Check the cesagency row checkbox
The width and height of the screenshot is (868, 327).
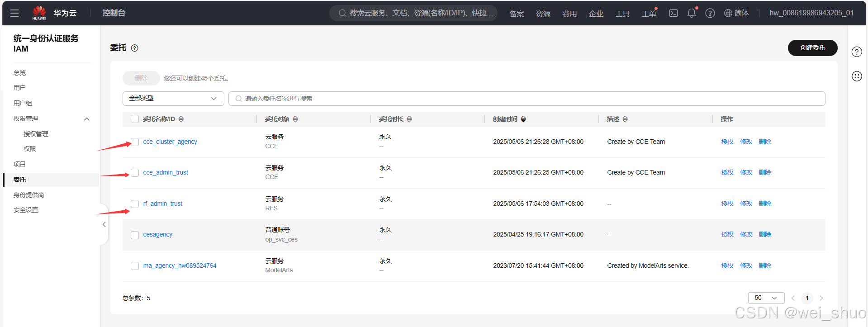pos(135,235)
